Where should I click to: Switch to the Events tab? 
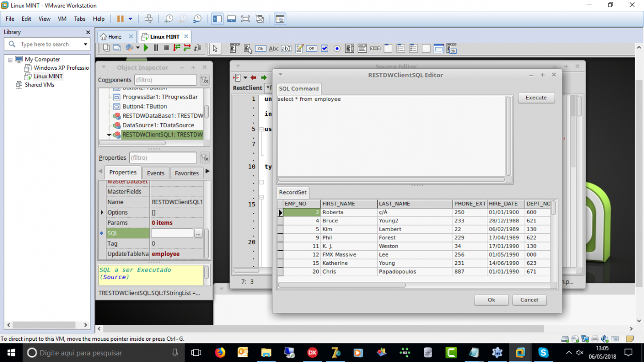156,173
